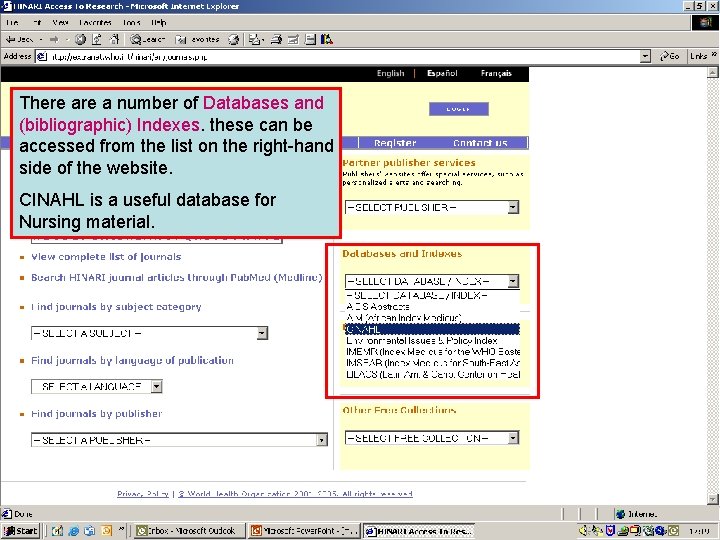Refresh the page with Refresh icon
The image size is (720, 540).
(97, 40)
